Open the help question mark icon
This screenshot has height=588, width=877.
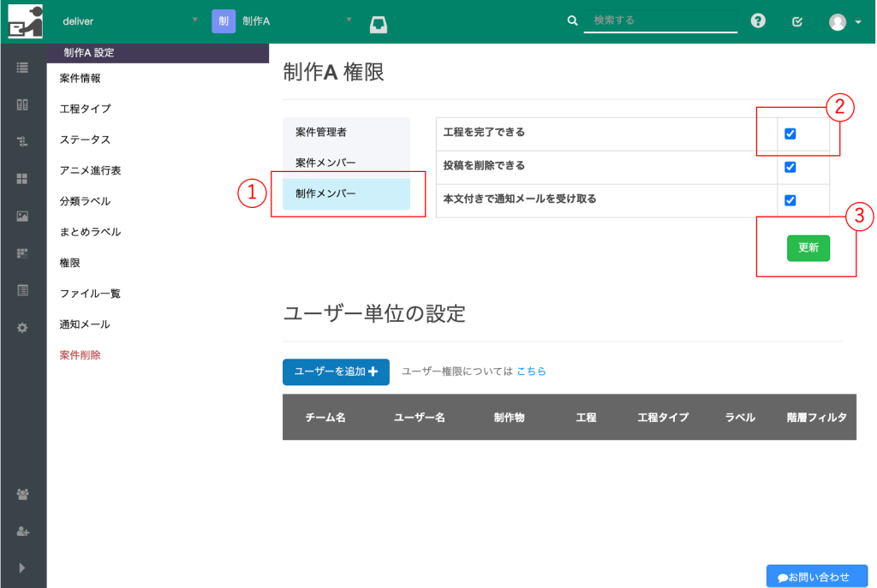(x=758, y=21)
